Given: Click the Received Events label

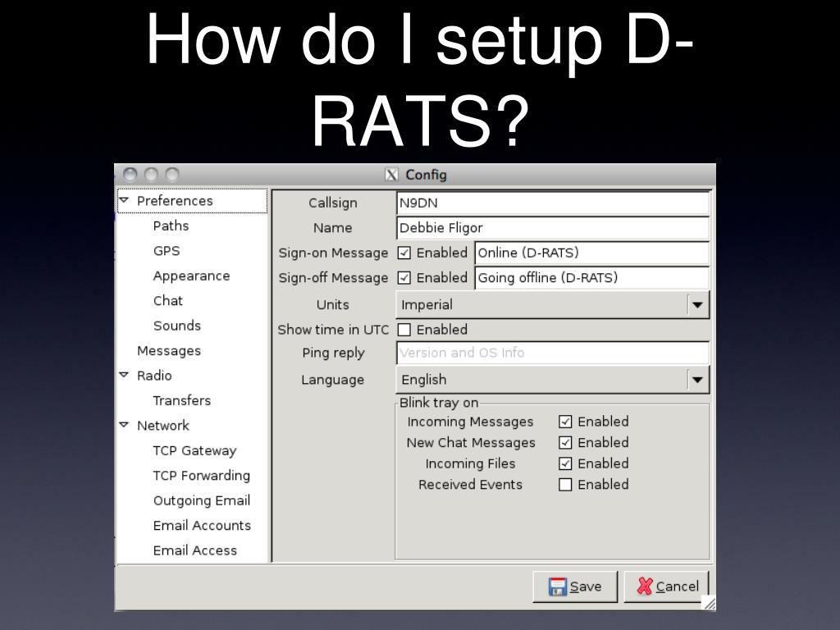Looking at the screenshot, I should coord(470,485).
